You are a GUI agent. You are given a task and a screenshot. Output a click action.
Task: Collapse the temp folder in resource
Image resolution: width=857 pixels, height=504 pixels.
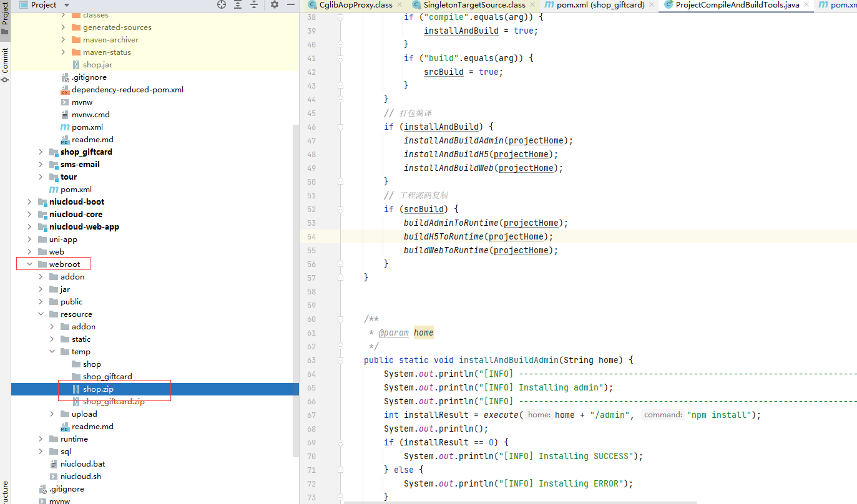52,352
